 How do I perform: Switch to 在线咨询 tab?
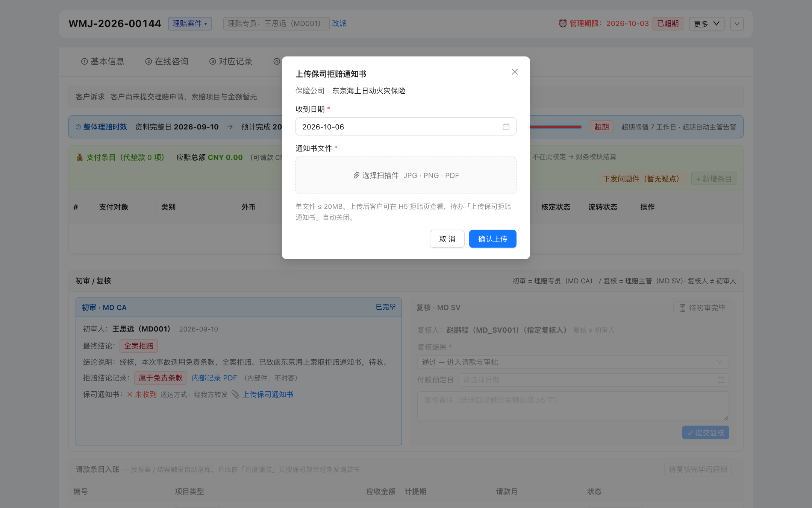click(x=167, y=61)
